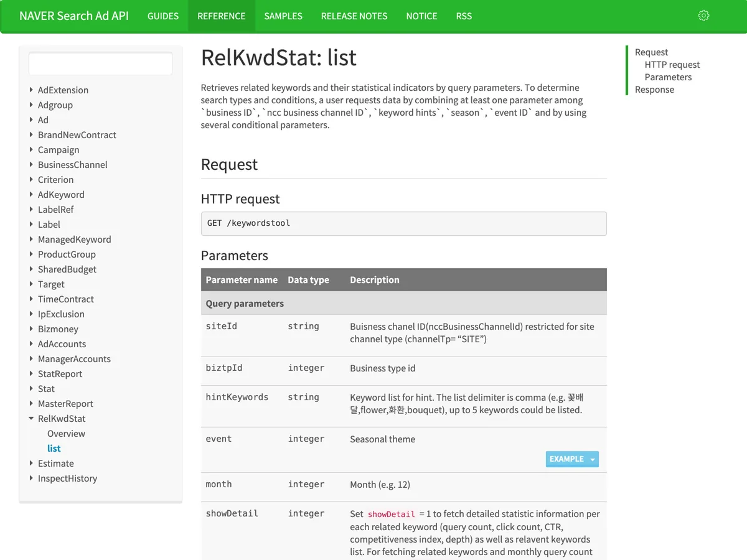747x560 pixels.
Task: Collapse the RelKwdStat tree node
Action: tap(31, 419)
